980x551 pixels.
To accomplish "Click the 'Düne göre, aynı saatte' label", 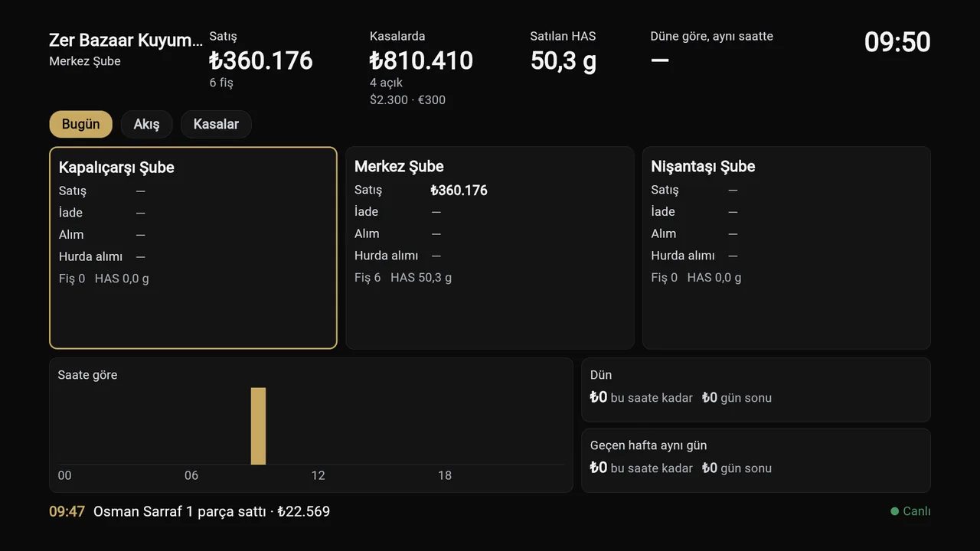I will pyautogui.click(x=711, y=36).
